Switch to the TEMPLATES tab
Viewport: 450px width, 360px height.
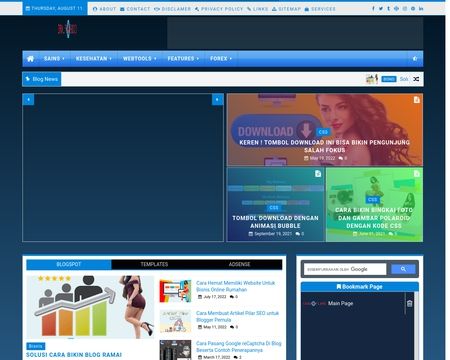pyautogui.click(x=154, y=264)
